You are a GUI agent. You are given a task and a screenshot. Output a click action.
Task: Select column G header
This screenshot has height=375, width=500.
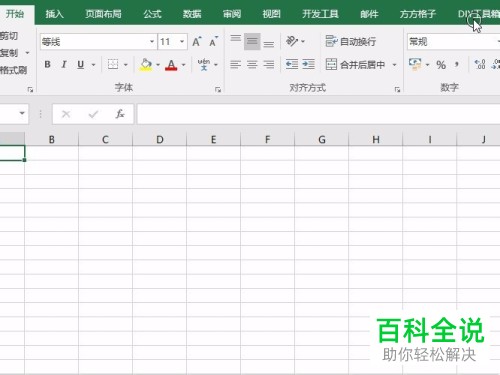click(x=322, y=139)
